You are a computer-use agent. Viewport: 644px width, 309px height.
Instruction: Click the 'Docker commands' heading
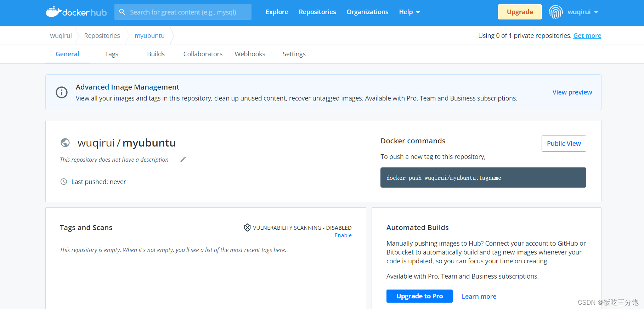[413, 141]
